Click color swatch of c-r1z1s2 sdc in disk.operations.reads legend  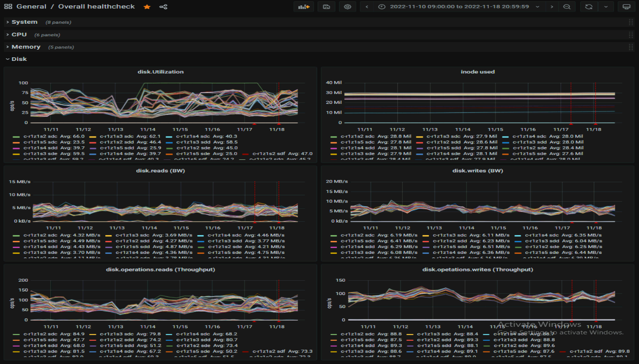(17, 334)
